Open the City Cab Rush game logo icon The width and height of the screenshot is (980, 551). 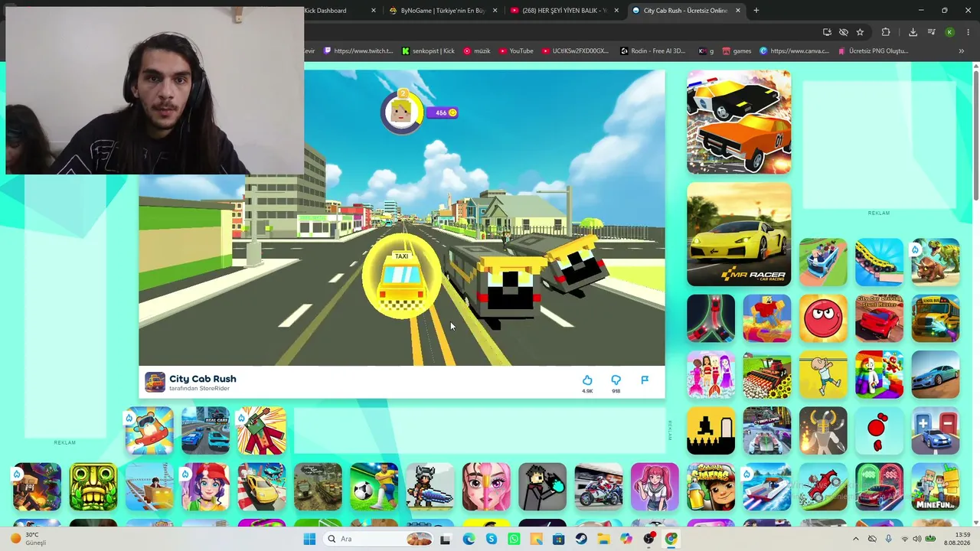coord(155,382)
